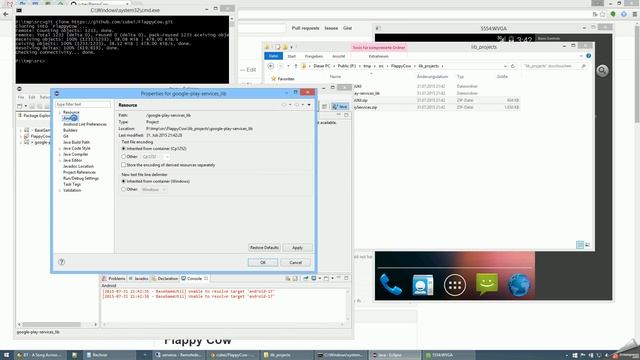Open Pull requests link in browser
Viewport: 640px width, 360px height.
tap(305, 28)
